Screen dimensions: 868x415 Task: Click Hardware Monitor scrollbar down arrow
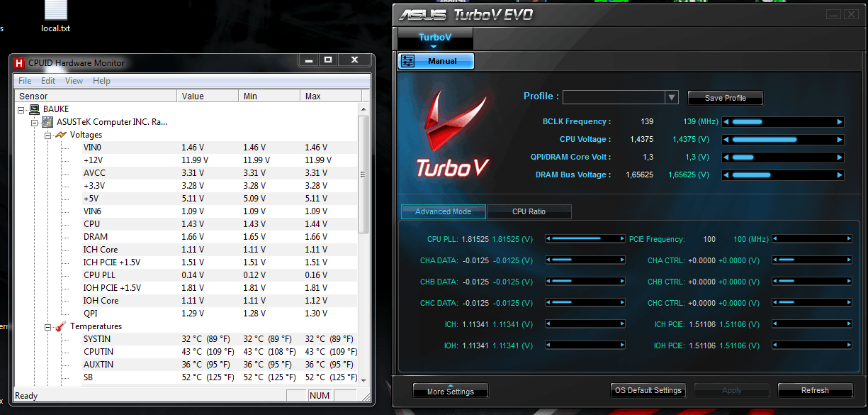coord(363,380)
